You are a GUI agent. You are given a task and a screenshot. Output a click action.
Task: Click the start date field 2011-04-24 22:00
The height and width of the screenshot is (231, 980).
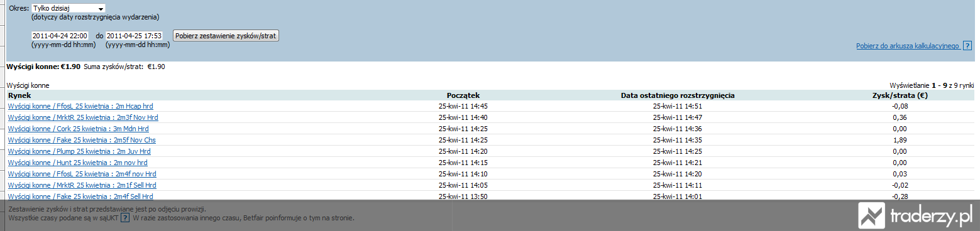pos(60,36)
